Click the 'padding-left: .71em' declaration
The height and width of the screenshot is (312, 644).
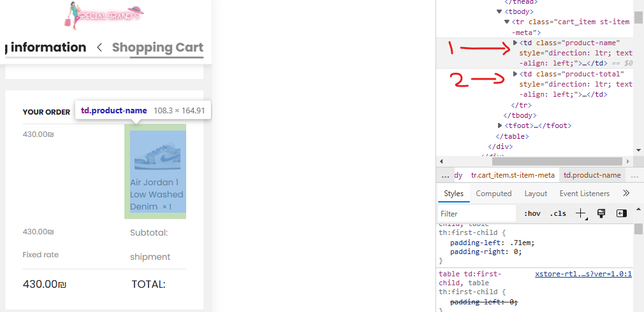pyautogui.click(x=492, y=243)
